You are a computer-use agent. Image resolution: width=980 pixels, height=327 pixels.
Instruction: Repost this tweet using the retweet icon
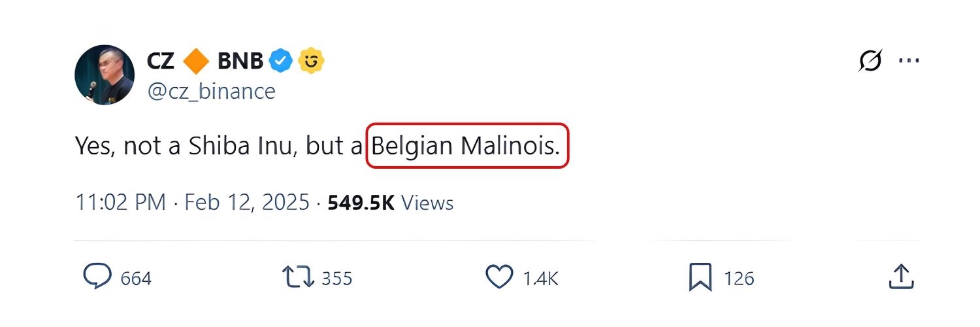[x=298, y=277]
